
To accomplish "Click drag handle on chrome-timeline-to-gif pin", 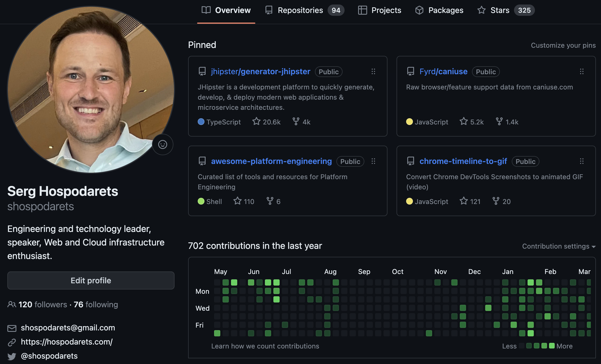I will click(x=582, y=161).
